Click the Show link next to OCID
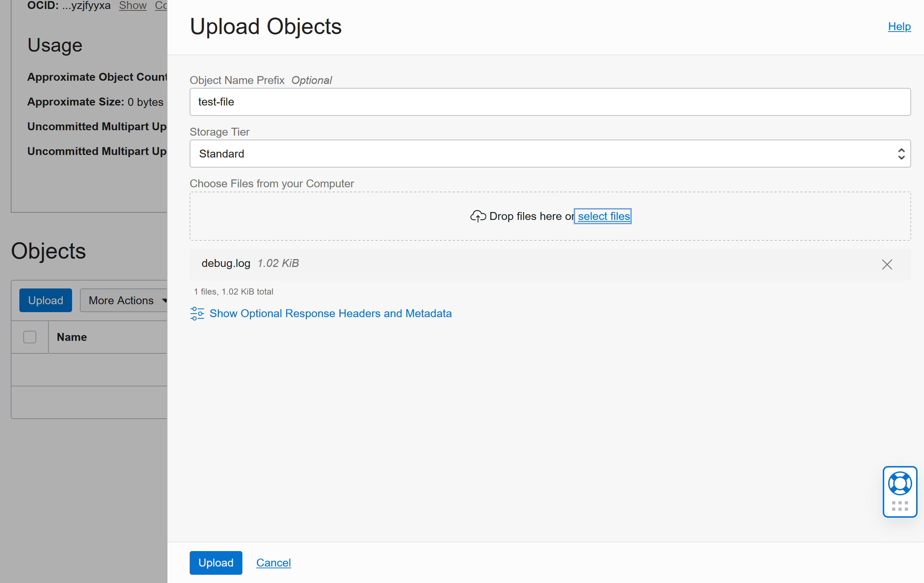The width and height of the screenshot is (924, 583). pyautogui.click(x=132, y=5)
